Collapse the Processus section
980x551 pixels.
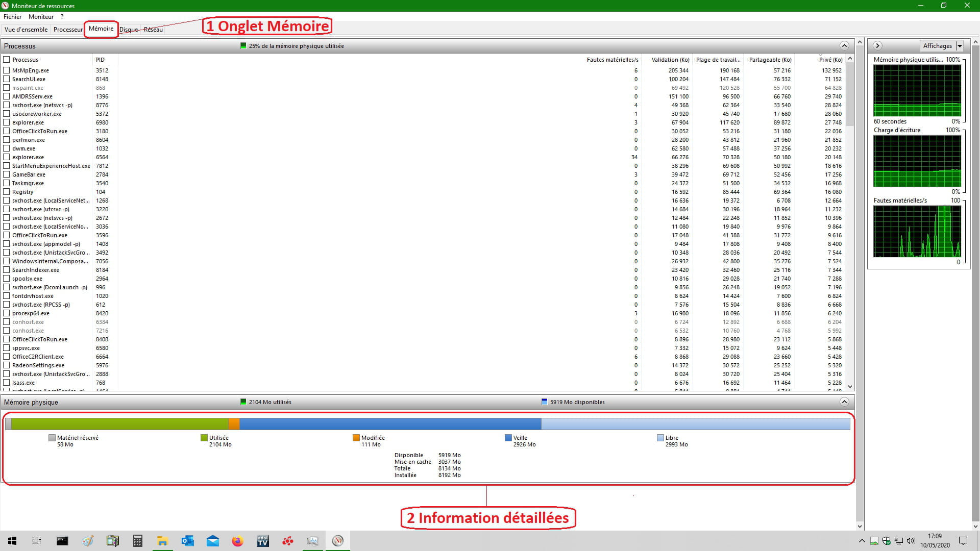coord(844,45)
